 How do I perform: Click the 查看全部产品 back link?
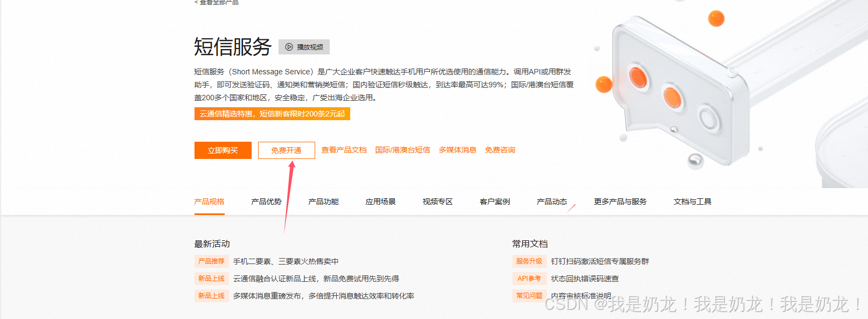[217, 2]
